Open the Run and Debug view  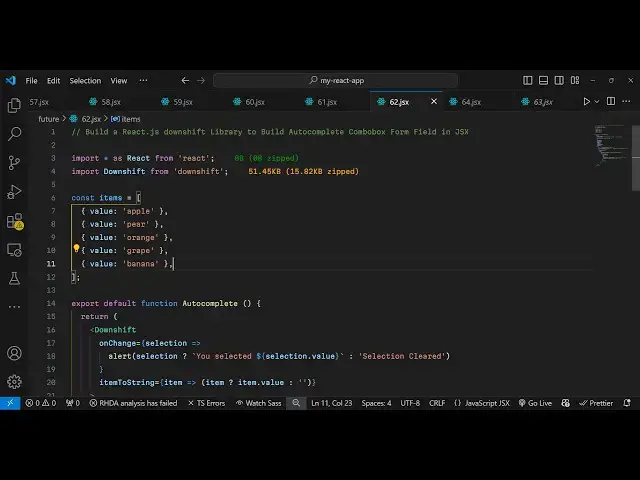tap(14, 192)
